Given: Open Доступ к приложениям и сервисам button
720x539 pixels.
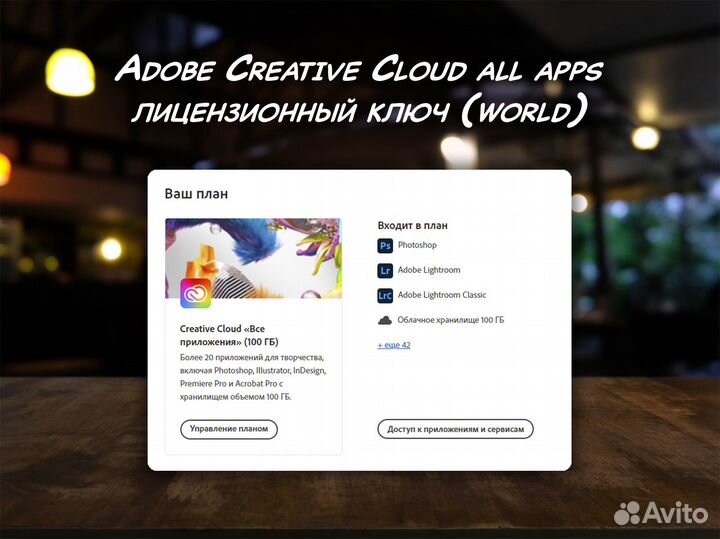Looking at the screenshot, I should click(456, 429).
